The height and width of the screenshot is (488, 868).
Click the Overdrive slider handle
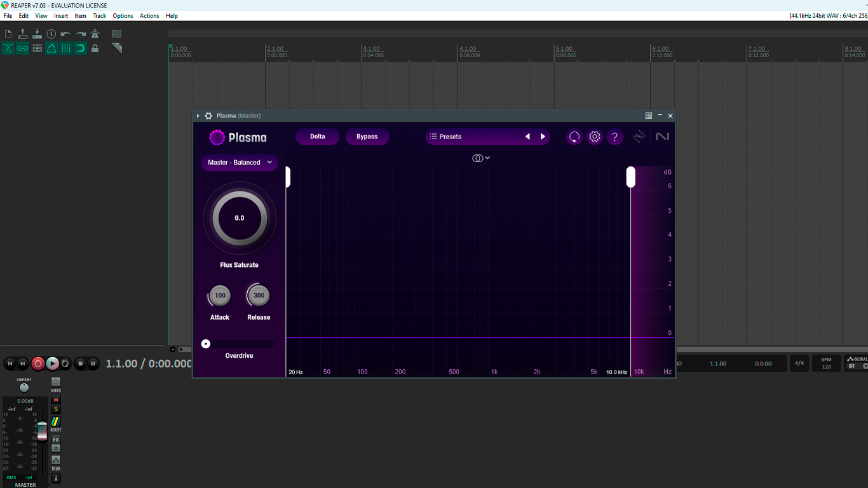click(206, 344)
